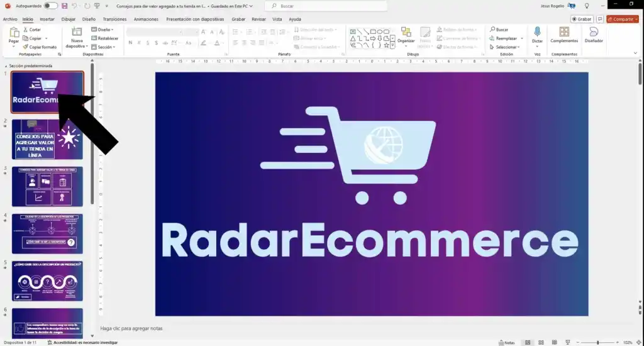Viewport: 644px width, 346px height.
Task: Focus the Buscar search box
Action: click(x=326, y=6)
